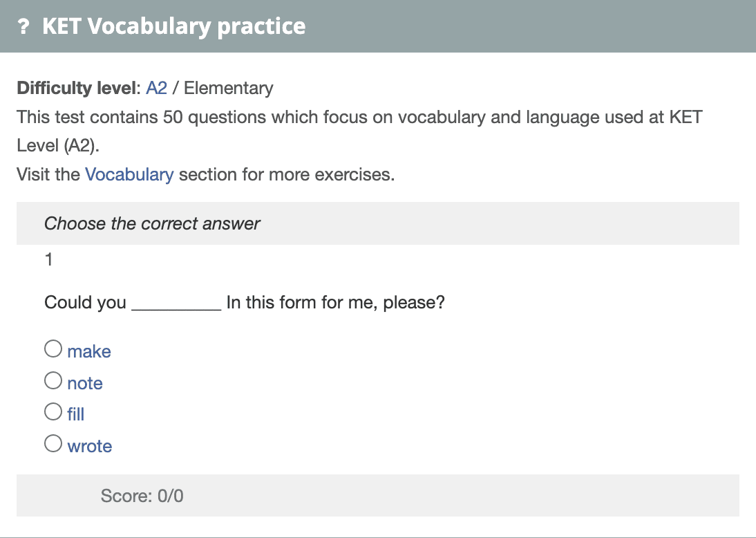Click the Choose the correct answer heading
This screenshot has height=538, width=756.
pyautogui.click(x=152, y=223)
